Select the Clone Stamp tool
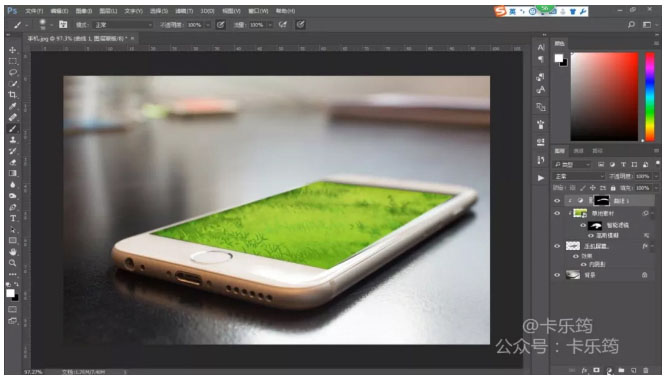 [x=12, y=140]
